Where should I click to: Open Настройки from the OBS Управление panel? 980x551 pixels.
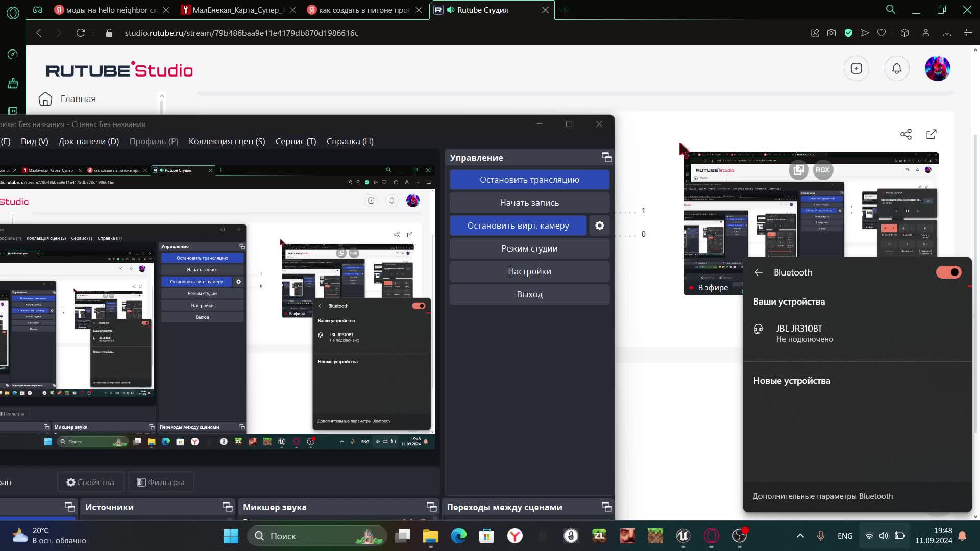(529, 271)
